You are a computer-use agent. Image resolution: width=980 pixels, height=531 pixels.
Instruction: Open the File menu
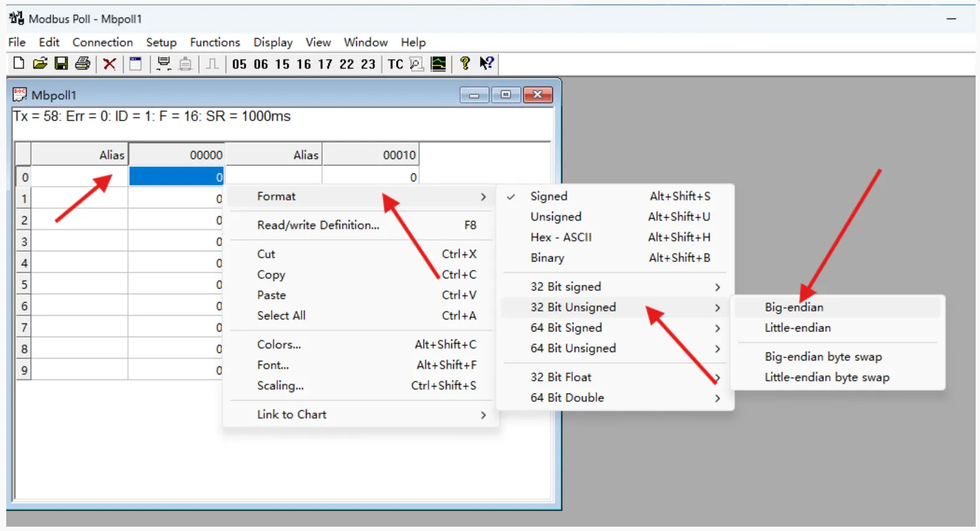pyautogui.click(x=17, y=42)
